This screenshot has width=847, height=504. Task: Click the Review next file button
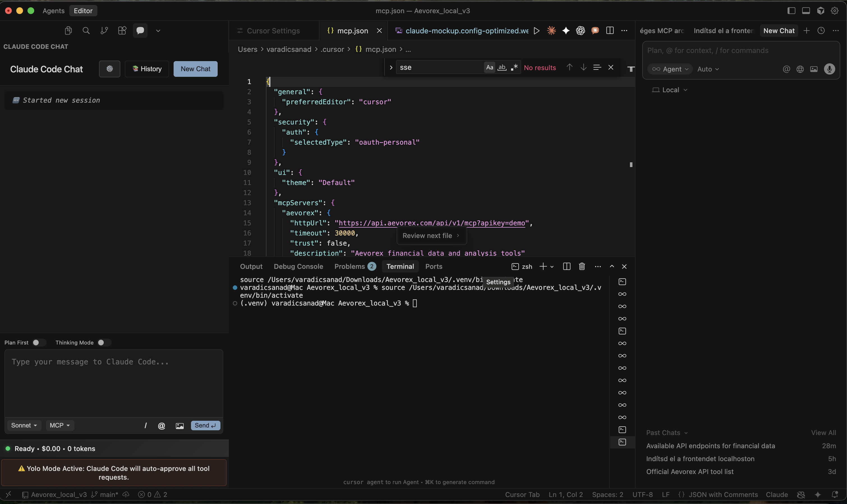pyautogui.click(x=431, y=236)
